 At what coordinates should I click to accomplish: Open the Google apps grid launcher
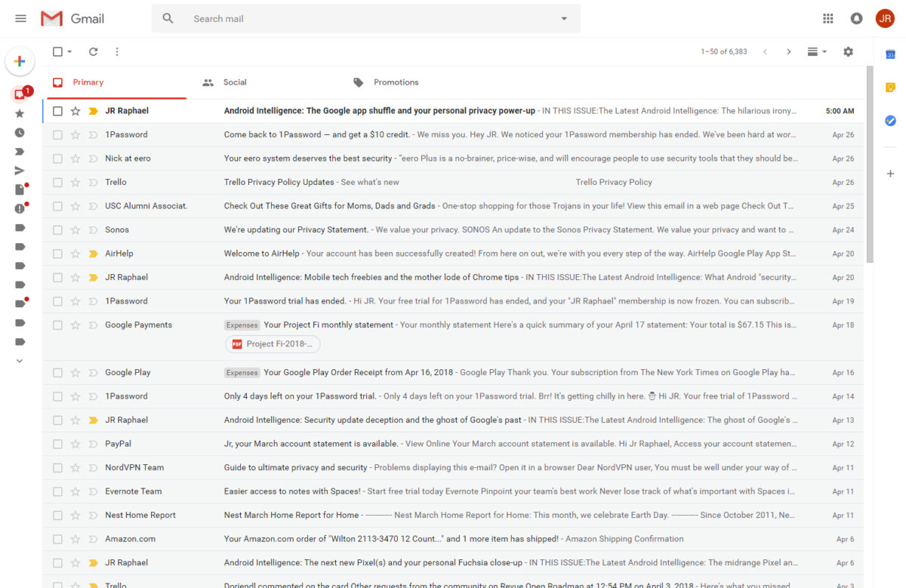tap(827, 18)
